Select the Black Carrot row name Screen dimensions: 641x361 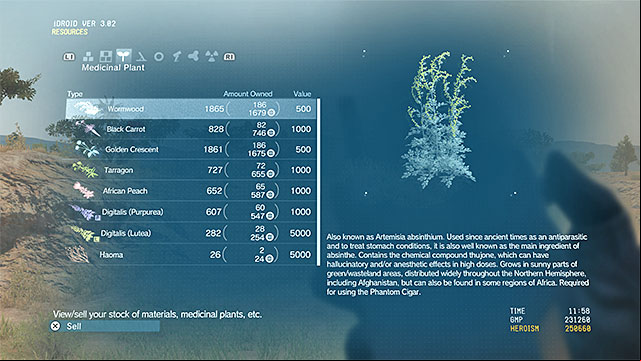click(x=126, y=129)
